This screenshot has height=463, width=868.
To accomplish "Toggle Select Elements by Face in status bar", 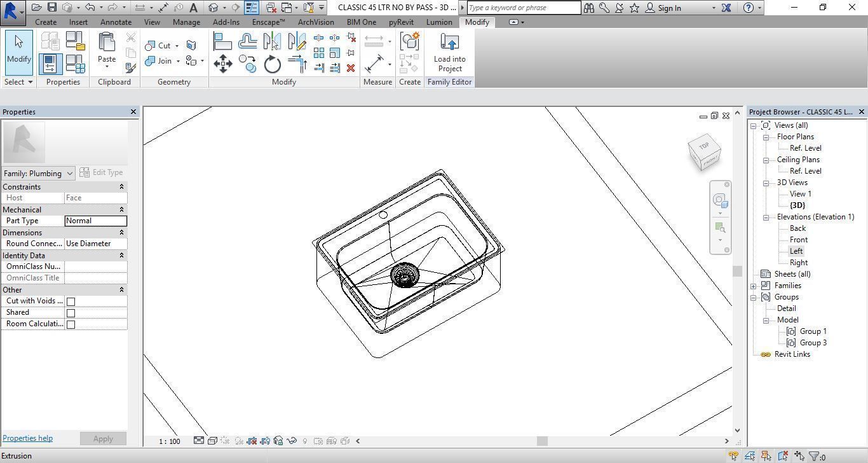I will coord(783,456).
